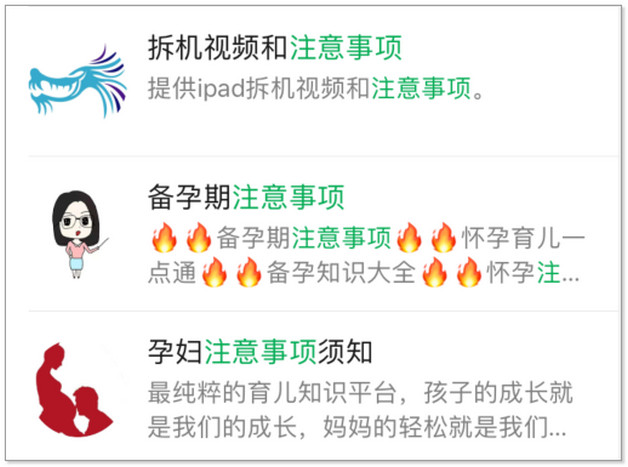Screen dimensions: 628x467
Task: Open the 备孕期注意事项 account title
Action: pos(246,197)
